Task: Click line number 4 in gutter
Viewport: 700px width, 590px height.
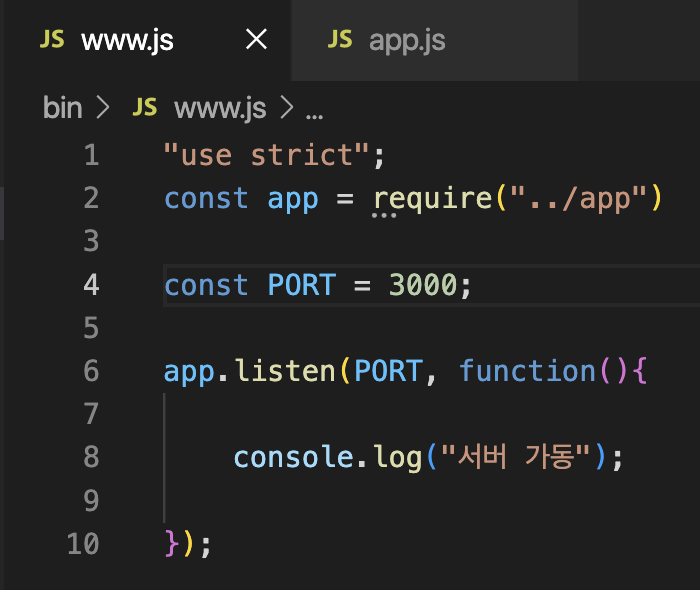Action: point(92,284)
